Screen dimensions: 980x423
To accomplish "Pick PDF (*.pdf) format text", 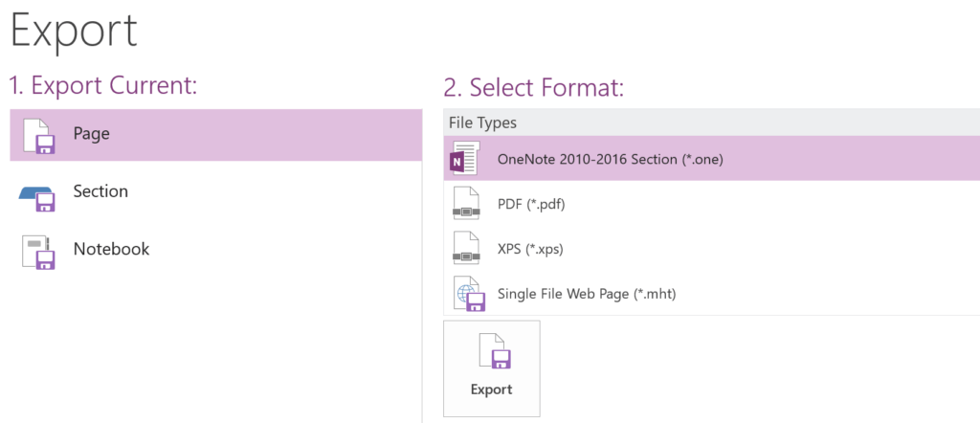I will 531,204.
